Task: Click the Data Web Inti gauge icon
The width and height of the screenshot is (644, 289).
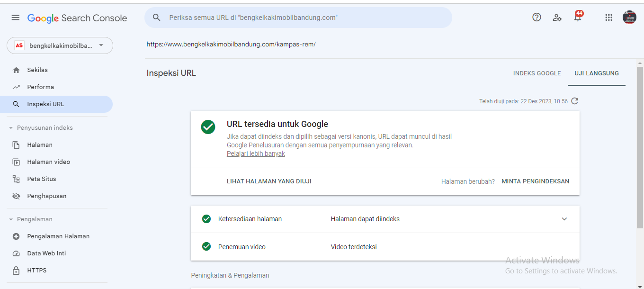Action: pos(16,253)
